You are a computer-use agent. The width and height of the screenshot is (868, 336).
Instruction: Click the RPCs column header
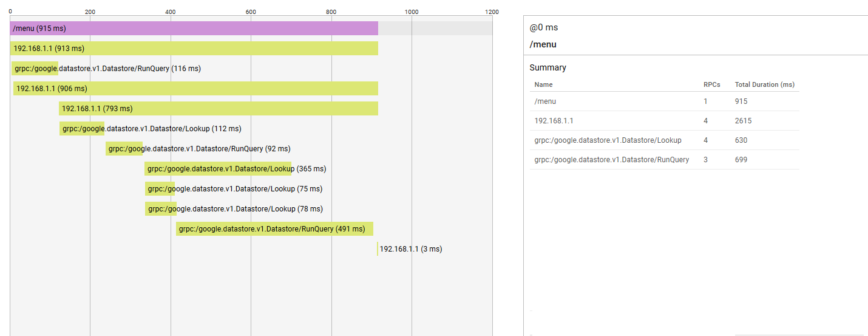pos(712,84)
